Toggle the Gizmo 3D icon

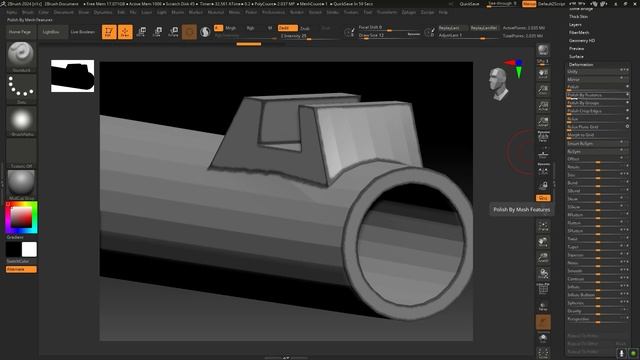pos(189,32)
